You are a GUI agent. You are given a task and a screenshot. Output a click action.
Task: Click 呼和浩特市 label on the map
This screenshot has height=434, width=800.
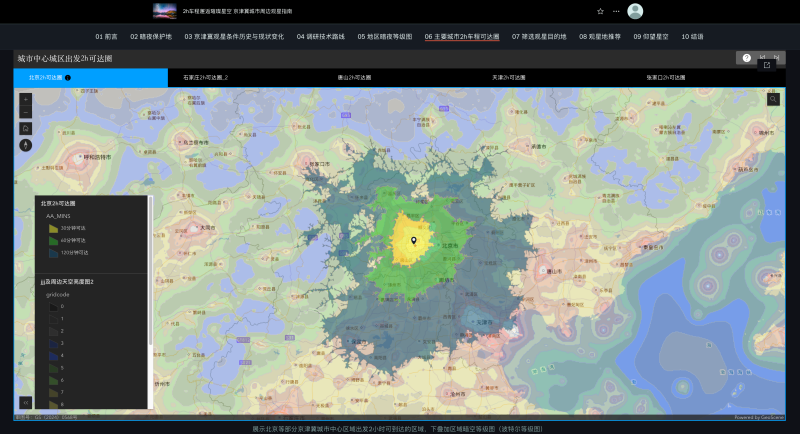(x=97, y=157)
